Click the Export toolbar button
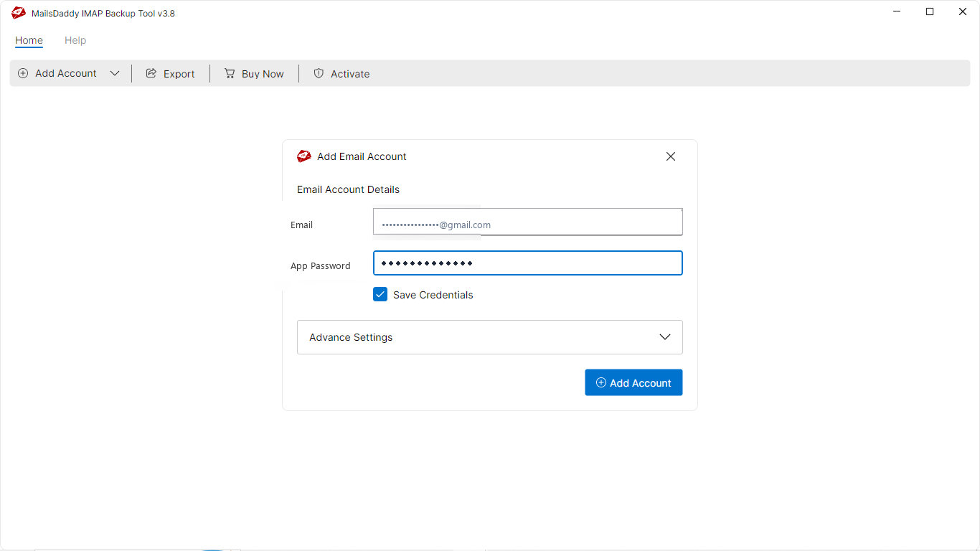The width and height of the screenshot is (980, 551). pos(170,73)
